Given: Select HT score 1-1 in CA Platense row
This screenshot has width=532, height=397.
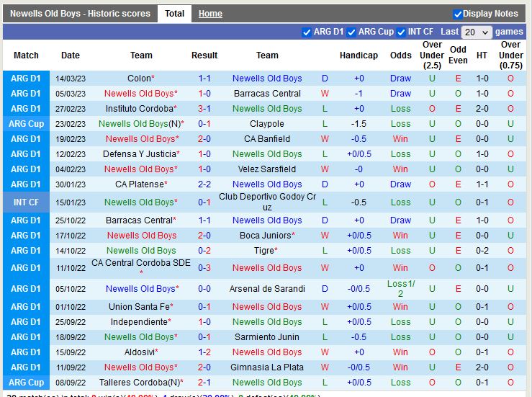Looking at the screenshot, I should click(x=482, y=184).
